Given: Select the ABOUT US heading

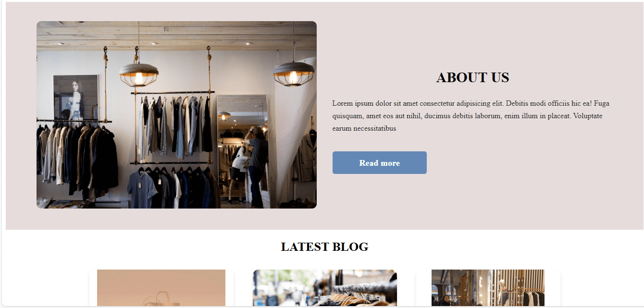Looking at the screenshot, I should click(x=472, y=77).
